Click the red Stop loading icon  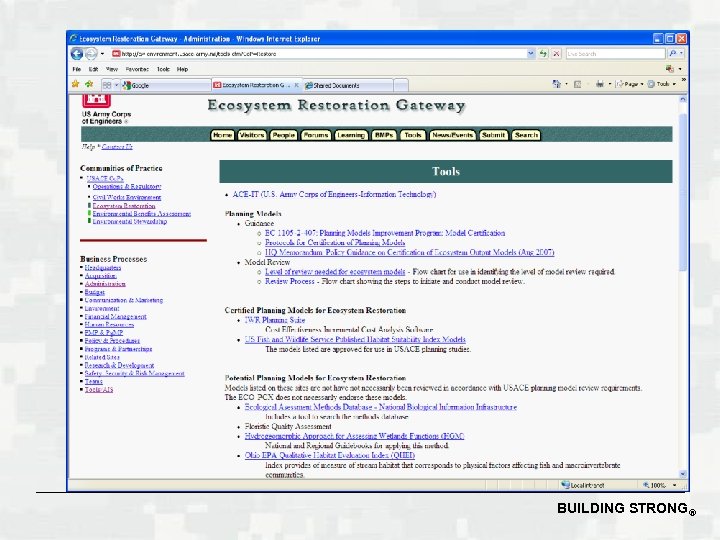[557, 54]
